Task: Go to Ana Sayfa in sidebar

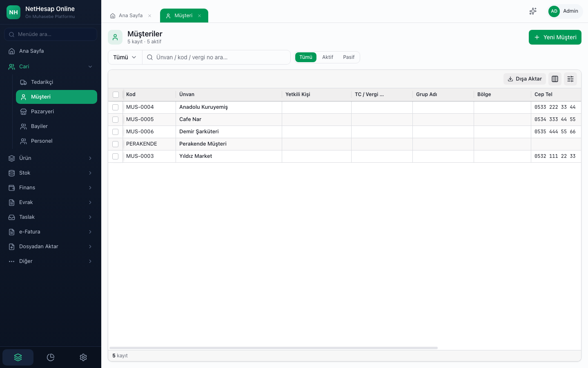Action: pos(51,51)
